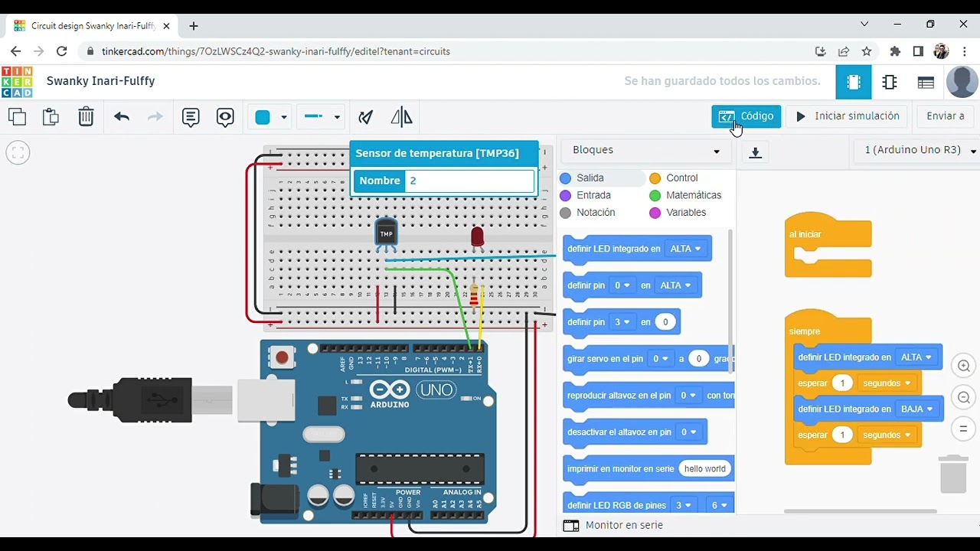
Task: Click the Enviar a button
Action: 945,116
